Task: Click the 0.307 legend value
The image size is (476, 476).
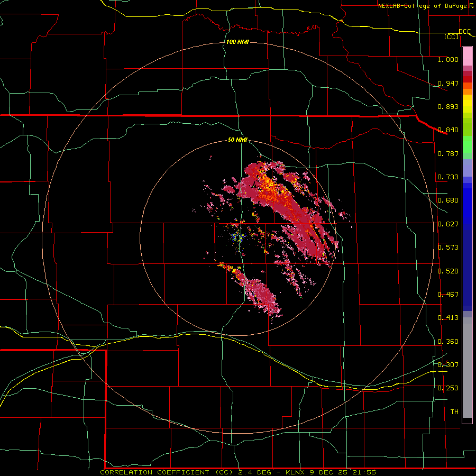Action: [x=448, y=365]
